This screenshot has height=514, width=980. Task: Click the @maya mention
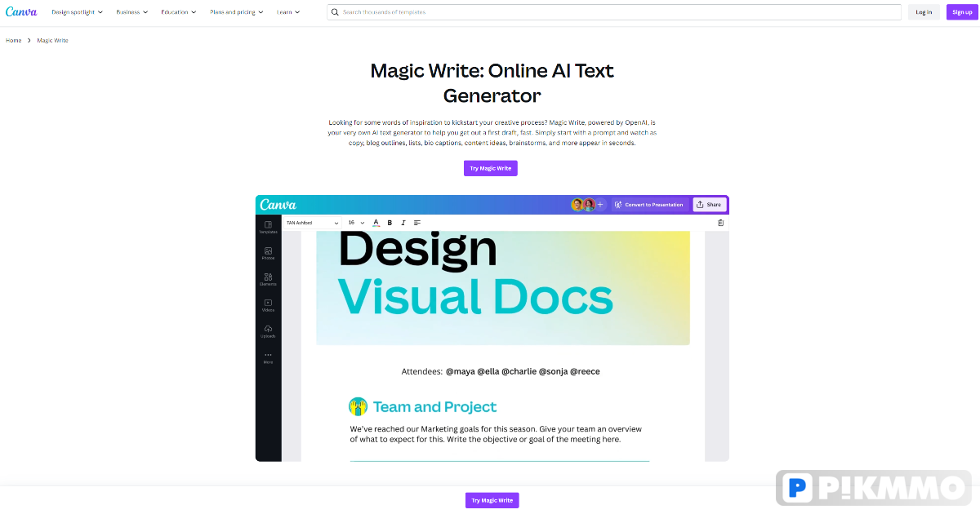pos(460,371)
